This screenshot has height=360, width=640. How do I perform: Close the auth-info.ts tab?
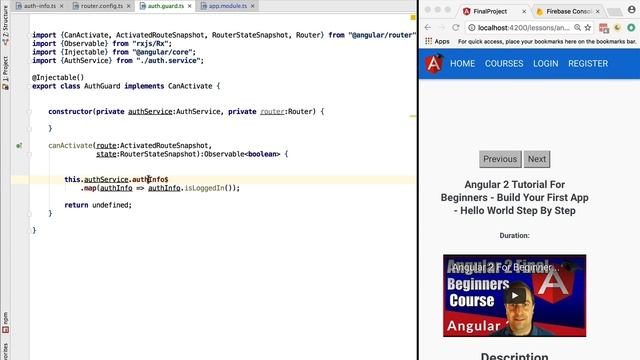(x=61, y=6)
